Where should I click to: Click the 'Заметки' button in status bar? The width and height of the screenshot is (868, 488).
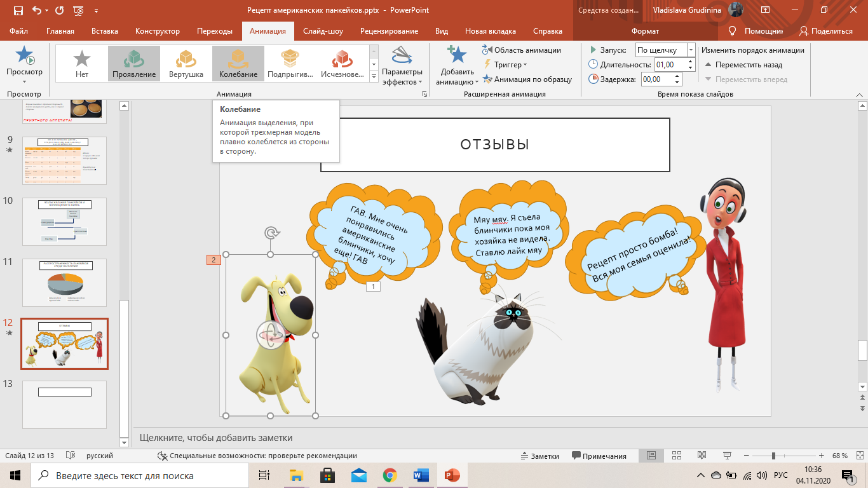(539, 456)
